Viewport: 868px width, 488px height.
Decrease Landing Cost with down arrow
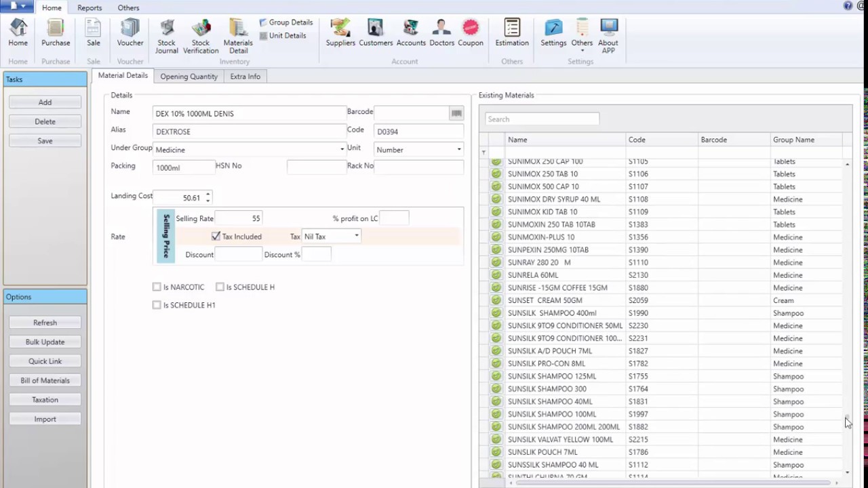coord(208,201)
